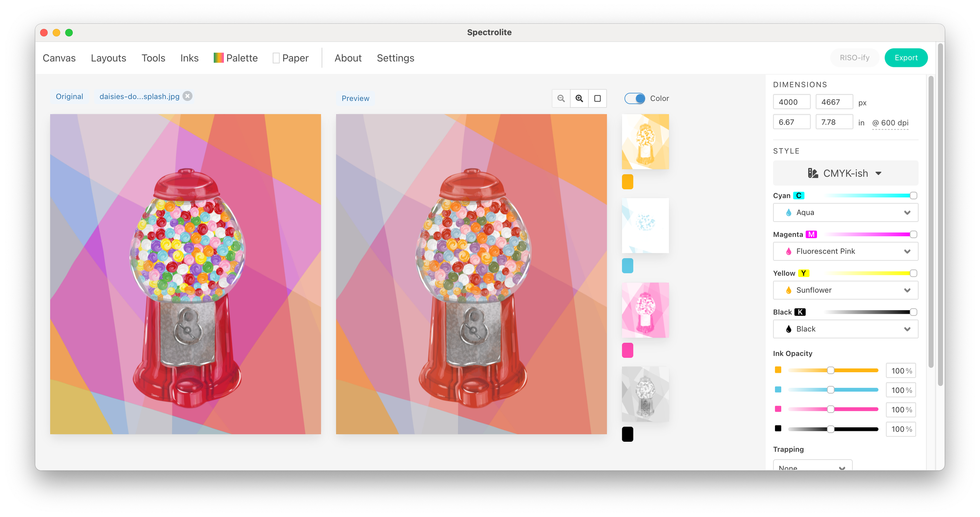
Task: Open the Aqua ink dropdown for Cyan
Action: (846, 212)
